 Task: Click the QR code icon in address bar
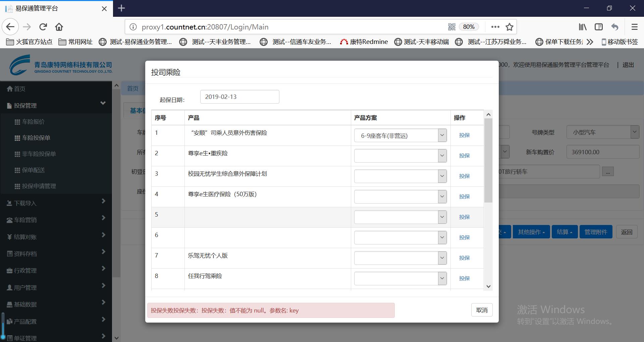pyautogui.click(x=451, y=27)
